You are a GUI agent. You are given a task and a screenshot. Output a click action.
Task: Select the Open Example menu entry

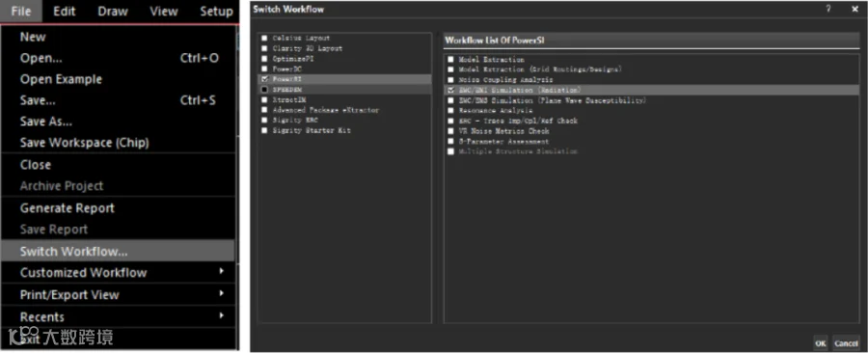(x=118, y=79)
